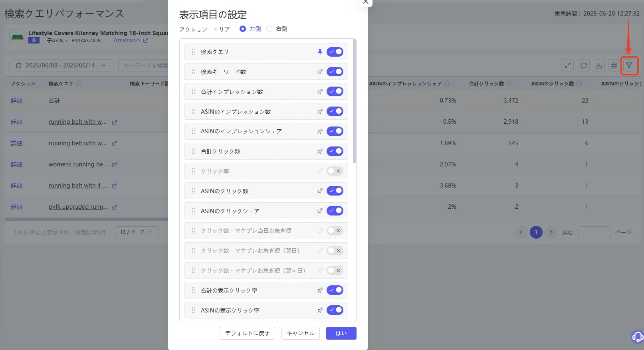Click drag handle of 合計クリック数 row
The height and width of the screenshot is (350, 644).
click(194, 151)
